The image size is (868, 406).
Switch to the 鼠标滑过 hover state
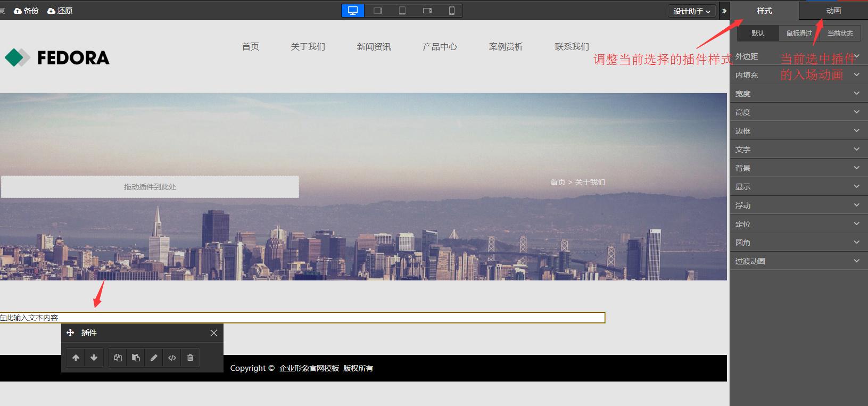799,34
